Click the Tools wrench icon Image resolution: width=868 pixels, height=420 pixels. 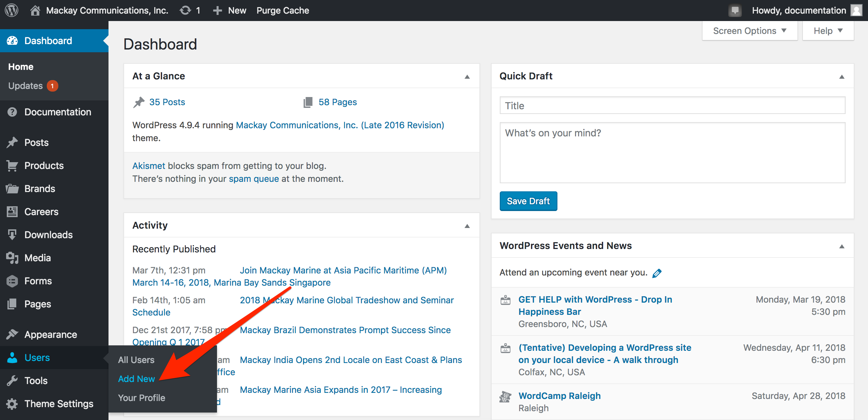[x=12, y=381]
